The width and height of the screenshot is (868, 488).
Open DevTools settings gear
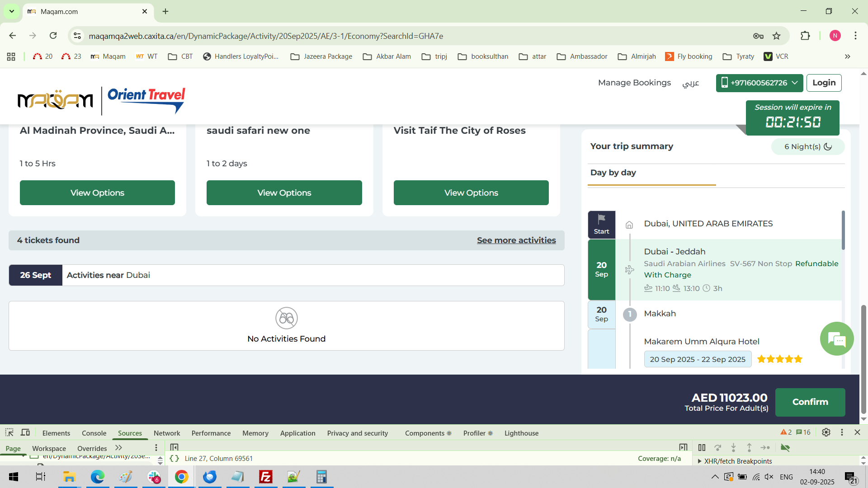click(x=826, y=432)
